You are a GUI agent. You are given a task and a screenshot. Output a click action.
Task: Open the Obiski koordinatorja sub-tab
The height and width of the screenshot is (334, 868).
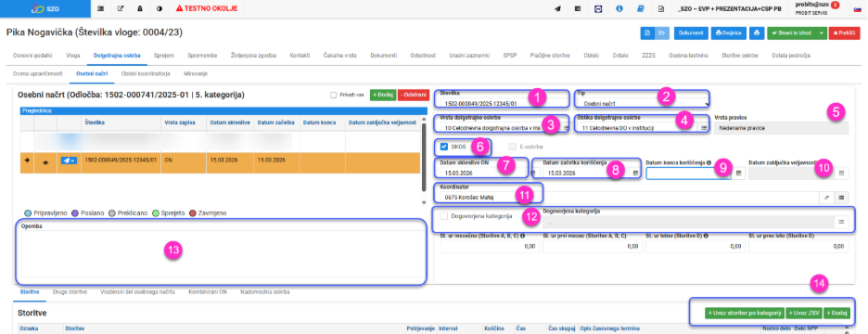coord(146,73)
